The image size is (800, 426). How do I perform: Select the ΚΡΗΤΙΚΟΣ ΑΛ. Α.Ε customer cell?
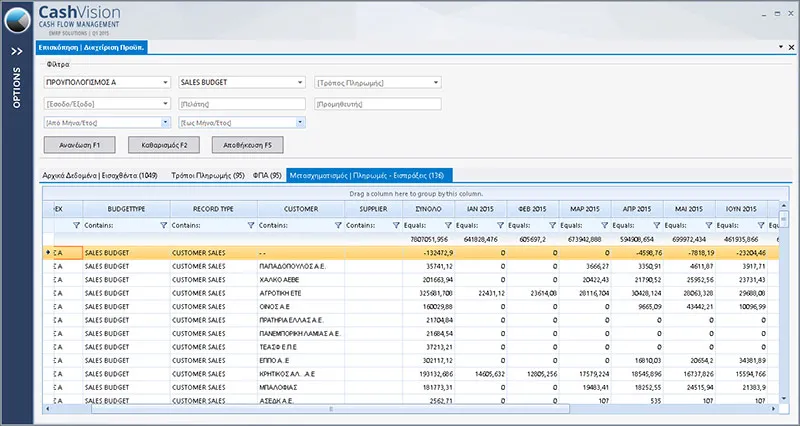click(301, 374)
